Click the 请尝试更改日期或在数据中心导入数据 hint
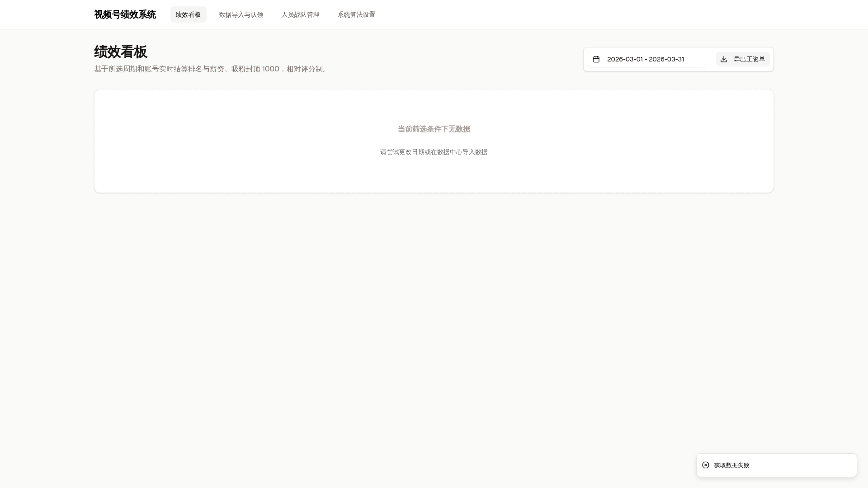 434,152
